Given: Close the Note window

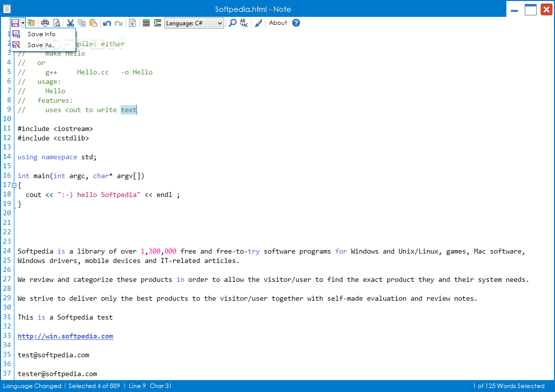Looking at the screenshot, I should [x=547, y=9].
